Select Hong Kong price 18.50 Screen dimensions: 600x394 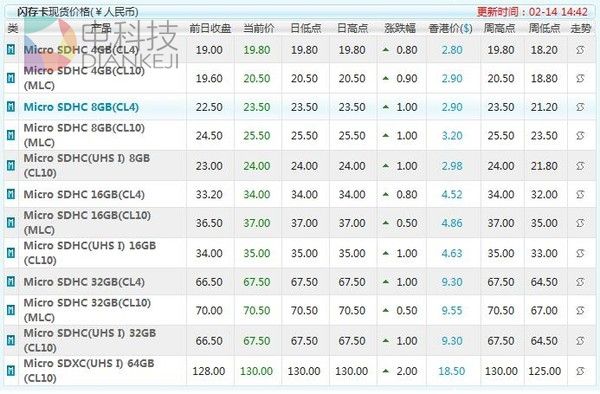coord(452,371)
